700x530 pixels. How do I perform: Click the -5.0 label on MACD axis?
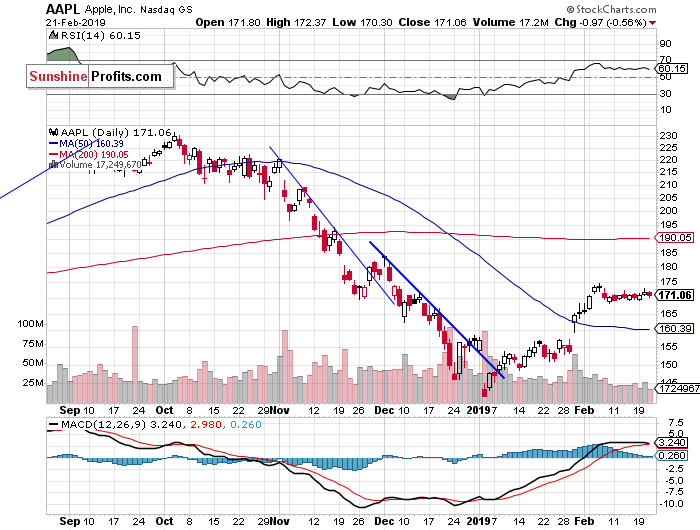[x=674, y=481]
